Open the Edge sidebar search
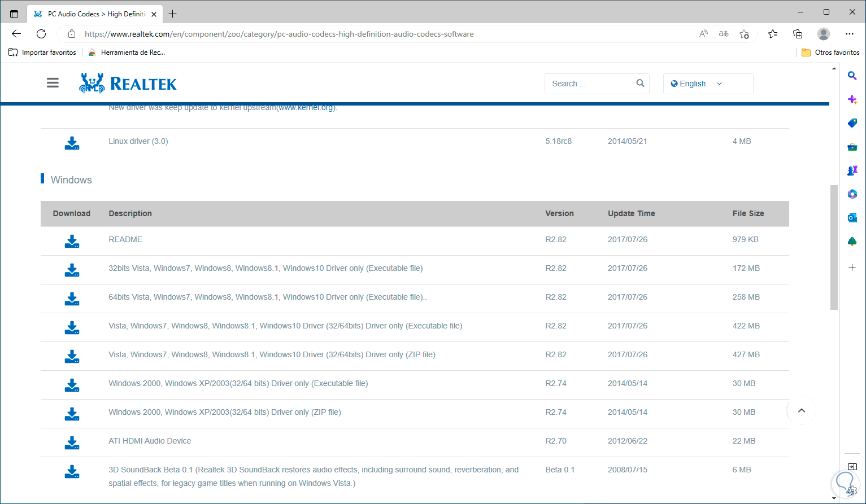 point(852,76)
